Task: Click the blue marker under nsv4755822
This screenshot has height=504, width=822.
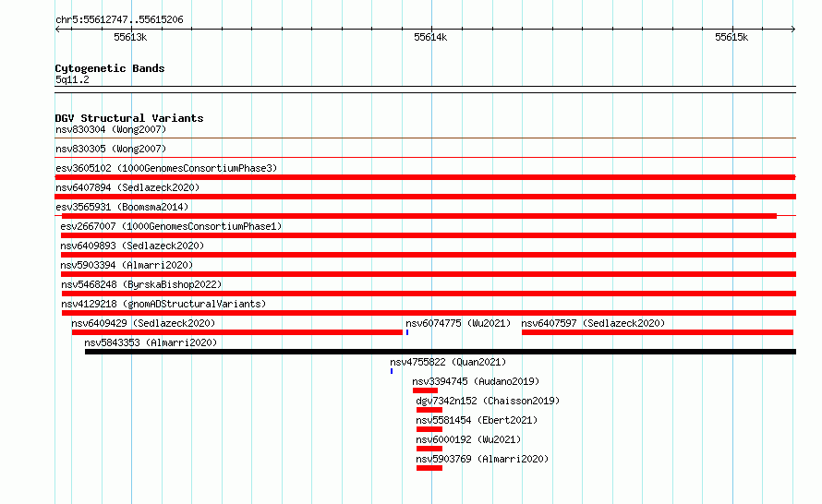Action: coord(392,371)
